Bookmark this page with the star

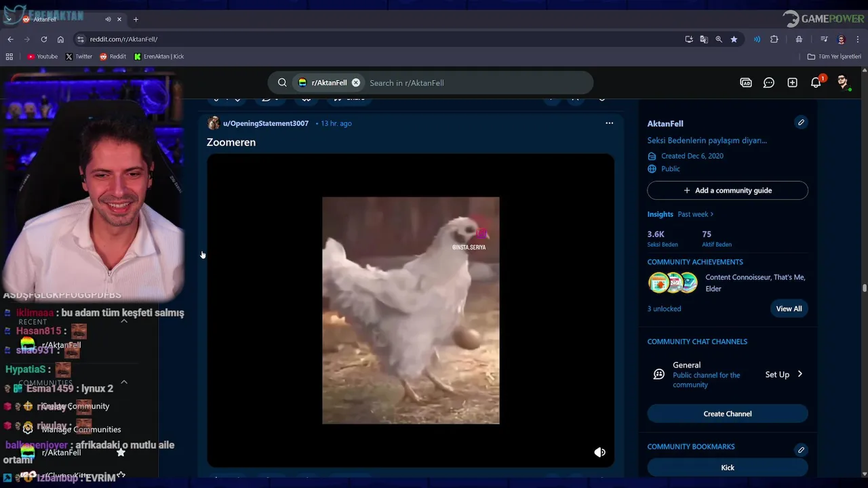coord(734,39)
